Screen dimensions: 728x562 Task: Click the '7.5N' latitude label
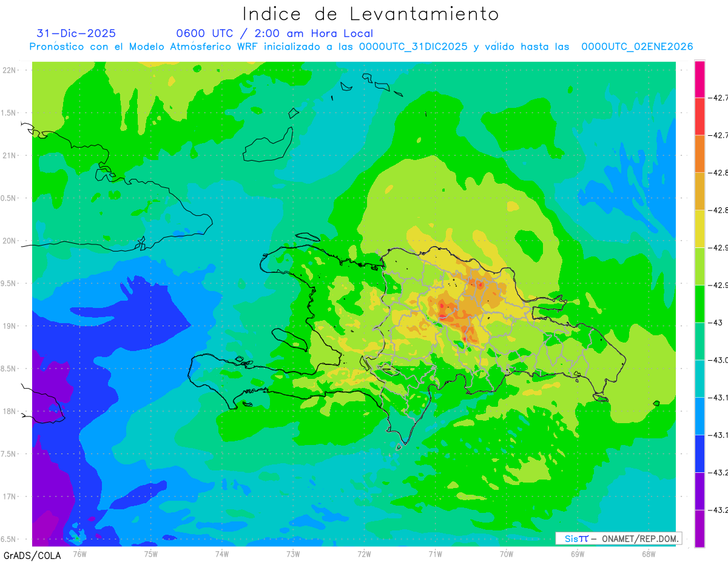point(9,454)
